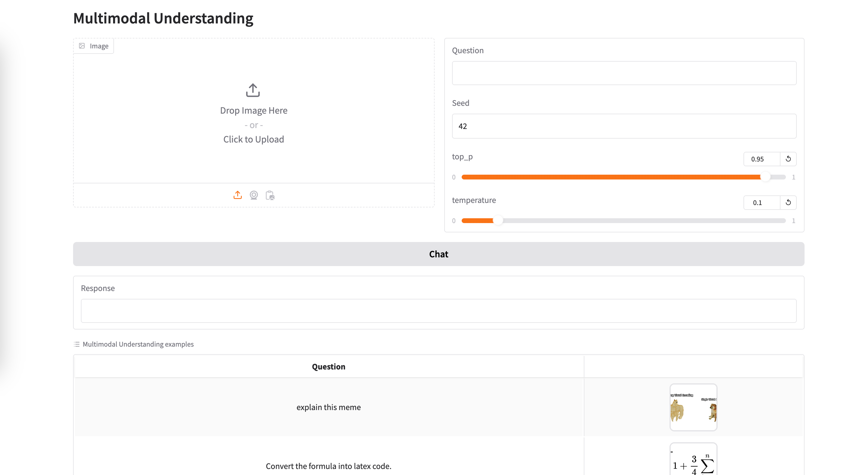Click the temperature number field
Screen dimensions: 868x475
(761, 202)
